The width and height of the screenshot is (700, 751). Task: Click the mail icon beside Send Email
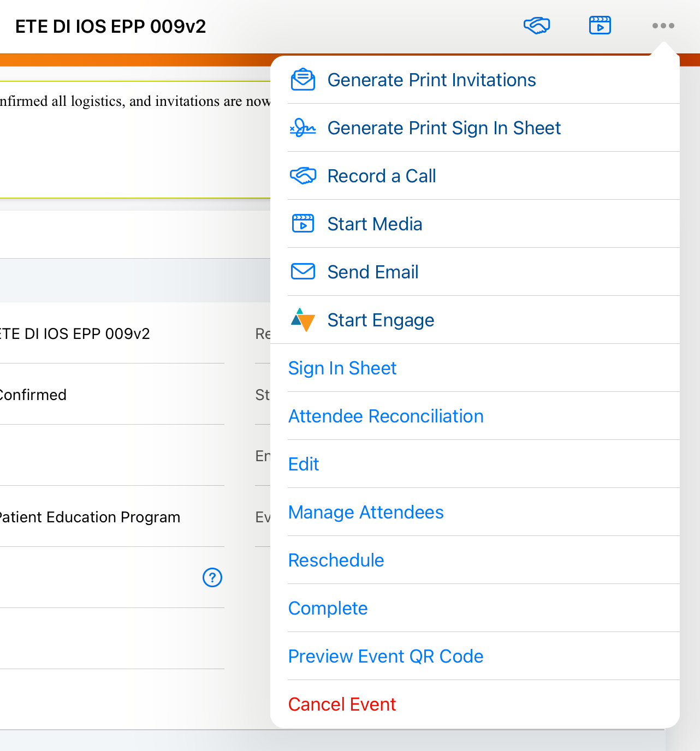[303, 272]
